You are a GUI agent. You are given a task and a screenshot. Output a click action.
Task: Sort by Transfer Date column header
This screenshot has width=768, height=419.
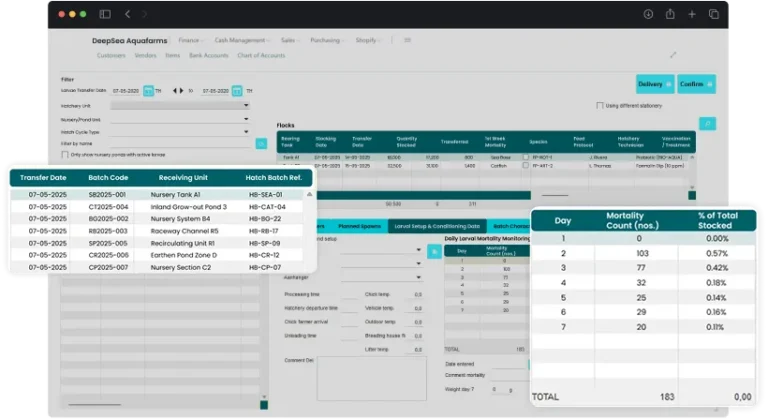tap(43, 177)
